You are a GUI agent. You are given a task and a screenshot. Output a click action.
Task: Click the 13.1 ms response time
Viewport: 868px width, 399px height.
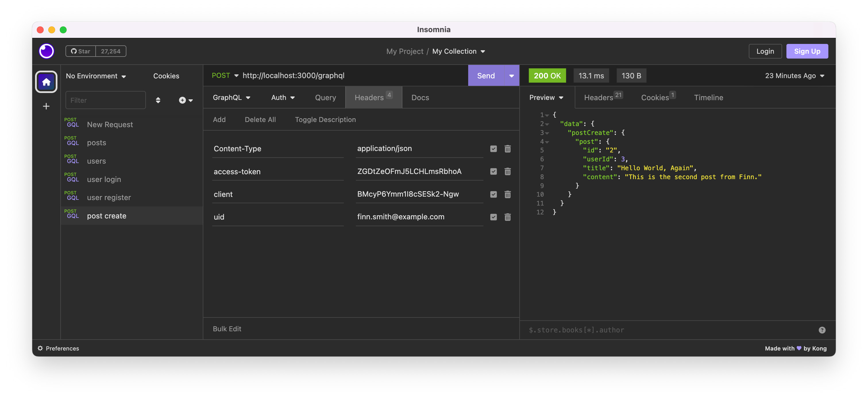pyautogui.click(x=591, y=76)
